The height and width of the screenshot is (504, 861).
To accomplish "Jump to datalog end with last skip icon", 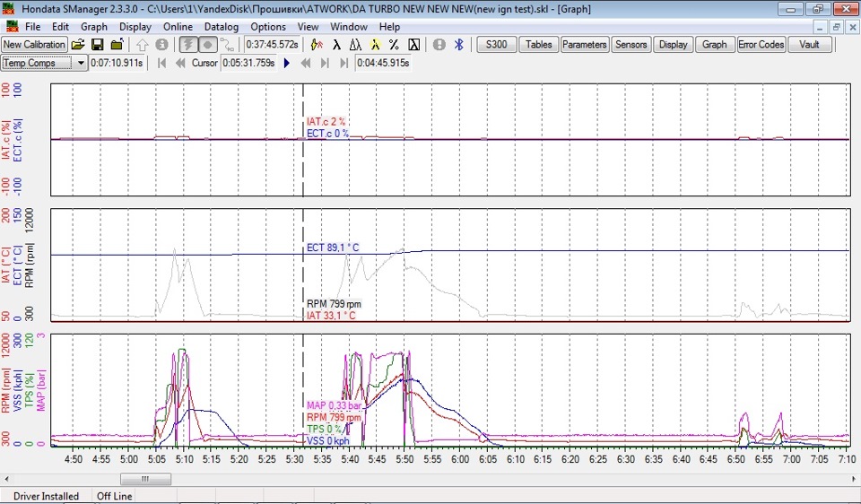I will coord(344,63).
